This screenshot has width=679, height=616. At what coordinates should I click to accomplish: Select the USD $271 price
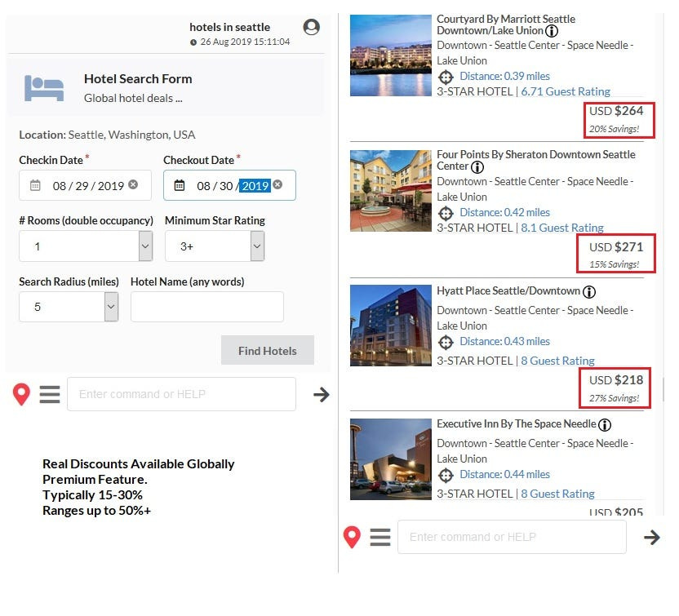click(x=616, y=247)
